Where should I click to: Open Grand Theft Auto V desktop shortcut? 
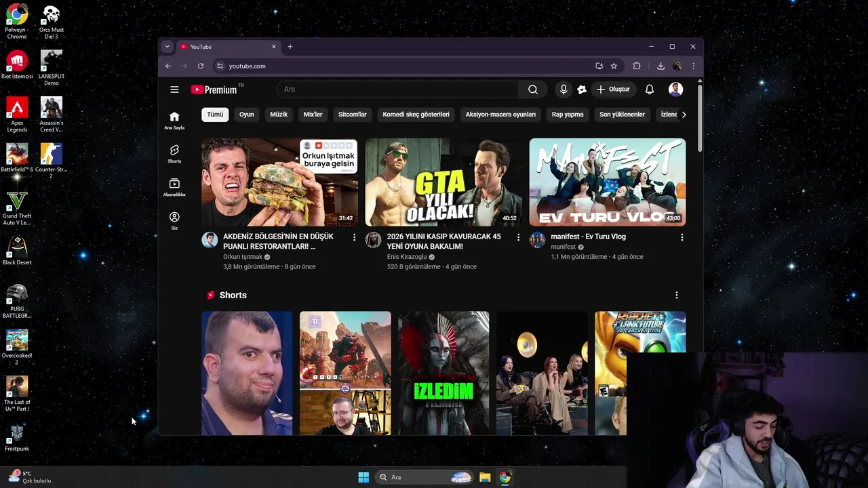[x=17, y=208]
